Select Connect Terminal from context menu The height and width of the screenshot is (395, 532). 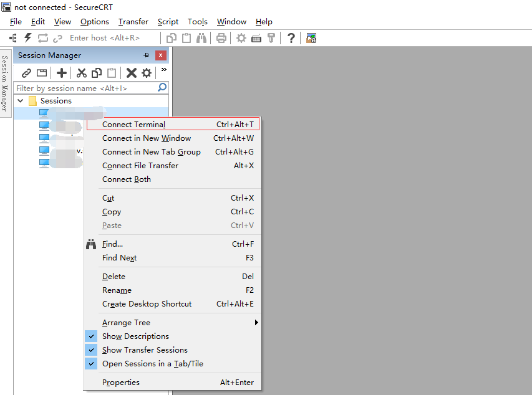pyautogui.click(x=133, y=125)
